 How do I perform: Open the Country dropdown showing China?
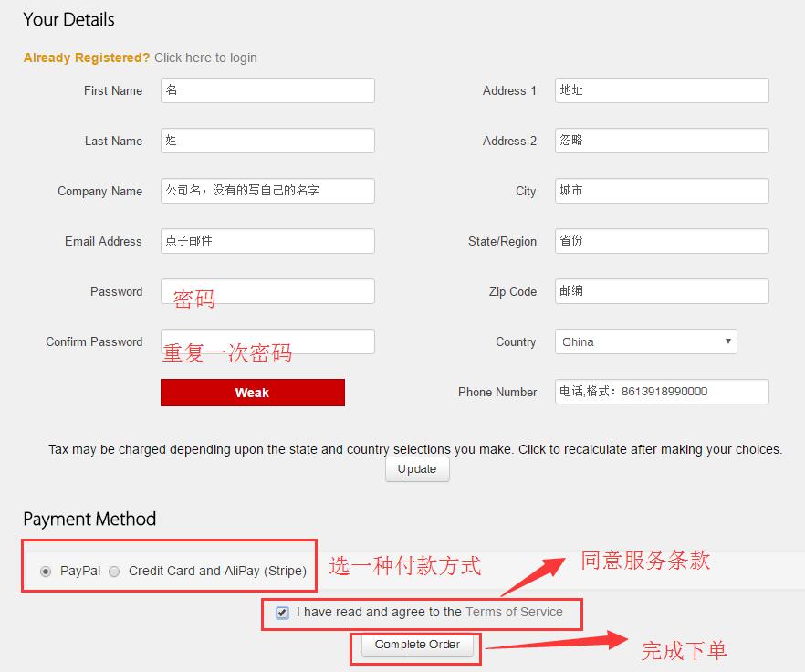pyautogui.click(x=645, y=341)
